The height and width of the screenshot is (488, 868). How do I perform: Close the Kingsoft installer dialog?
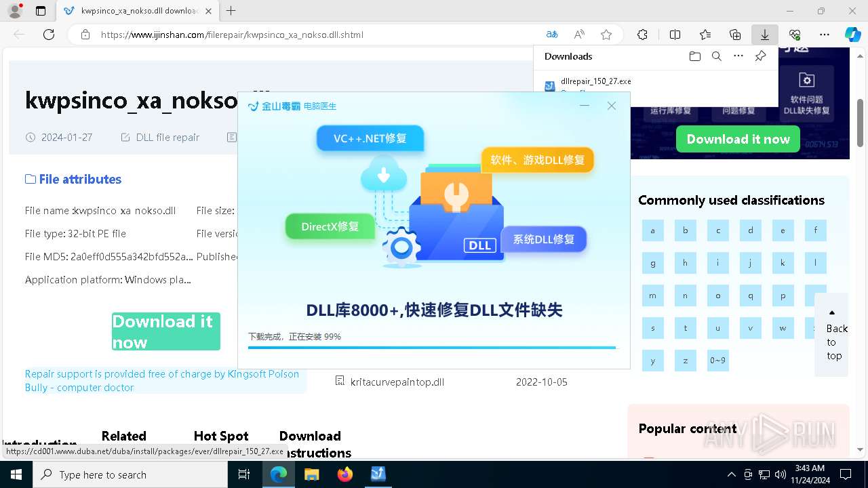coord(612,106)
